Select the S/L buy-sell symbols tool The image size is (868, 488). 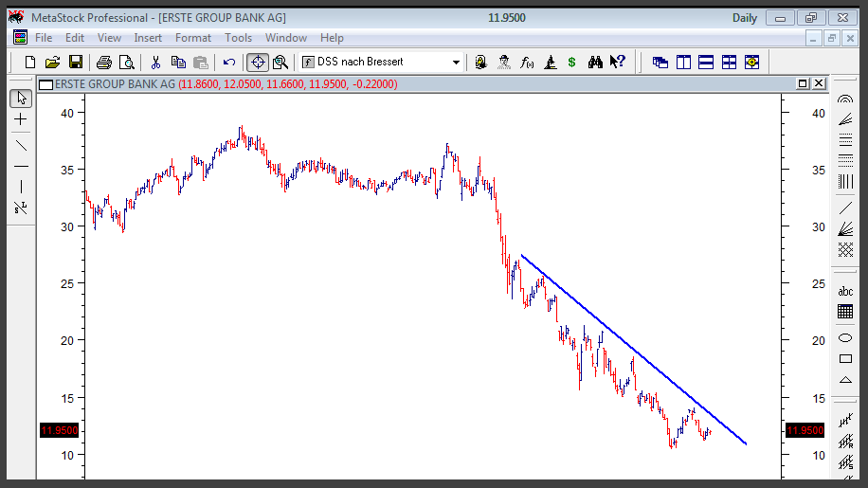pyautogui.click(x=21, y=208)
